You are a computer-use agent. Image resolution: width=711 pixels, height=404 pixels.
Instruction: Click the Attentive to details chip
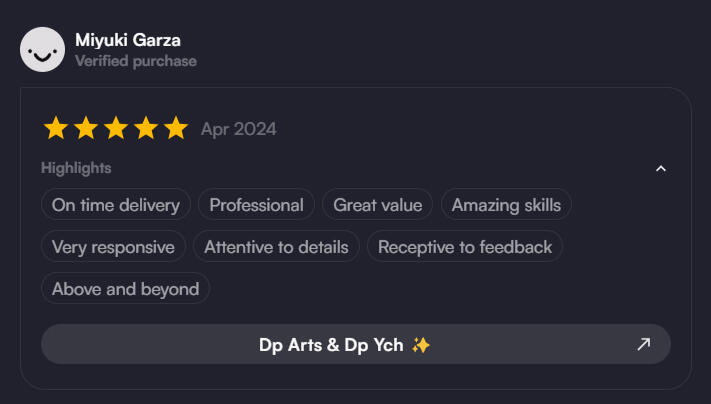[276, 247]
